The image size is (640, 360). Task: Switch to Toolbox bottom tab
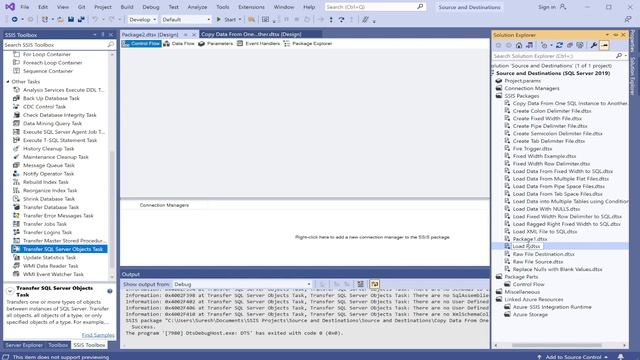tap(58, 345)
